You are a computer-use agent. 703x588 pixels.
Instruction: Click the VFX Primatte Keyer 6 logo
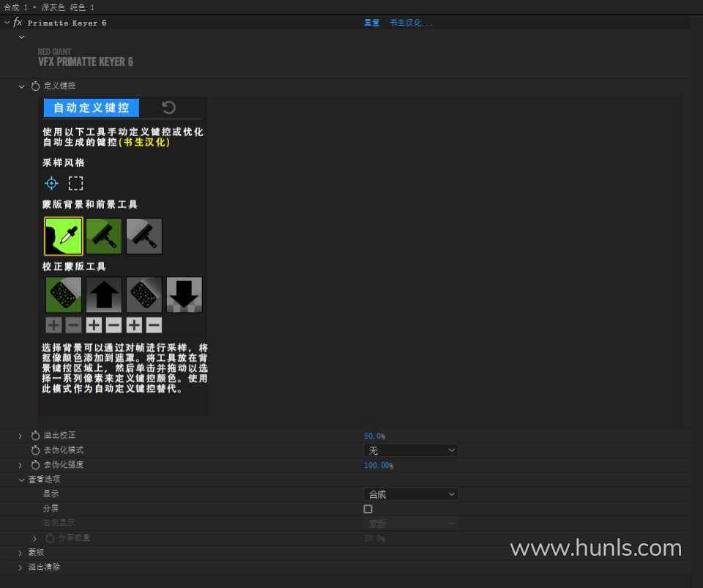coord(85,58)
